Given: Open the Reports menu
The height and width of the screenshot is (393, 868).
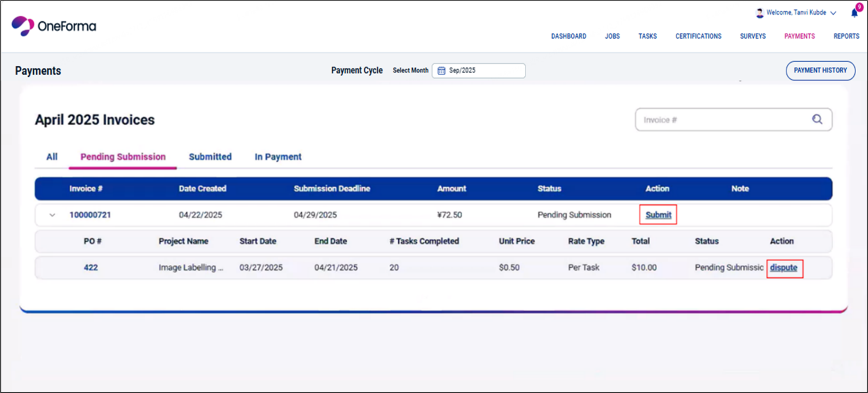Looking at the screenshot, I should tap(846, 36).
